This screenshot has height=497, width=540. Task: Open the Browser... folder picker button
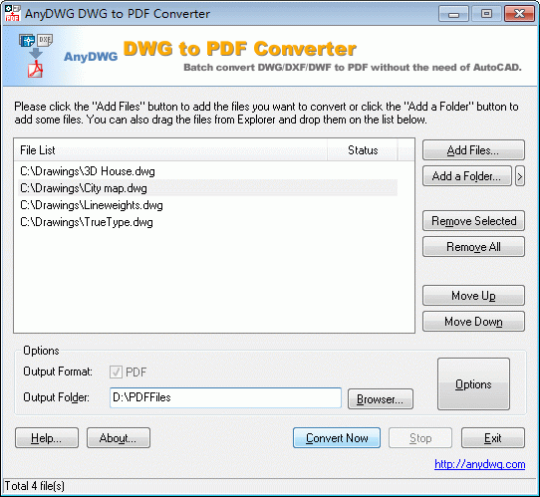pos(380,399)
